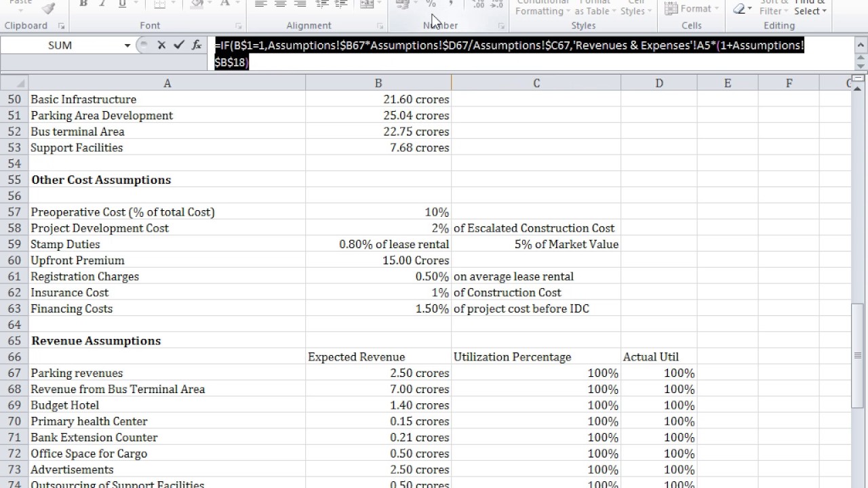
Task: Click the Clear eraser icon
Action: pos(740,8)
